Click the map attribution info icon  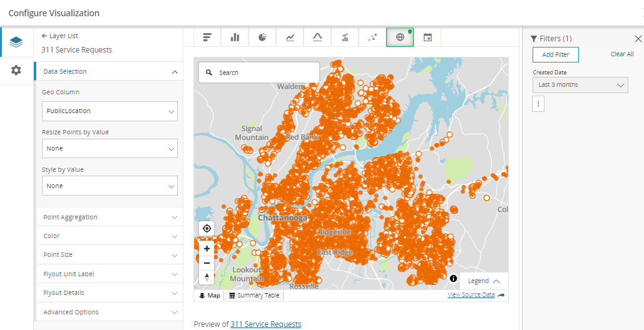pyautogui.click(x=453, y=279)
